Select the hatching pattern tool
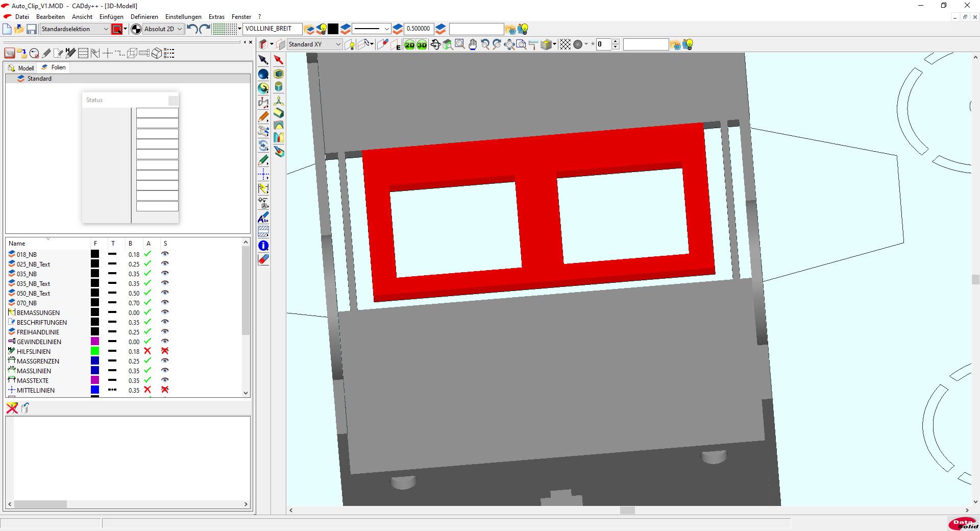The width and height of the screenshot is (980, 531). click(263, 231)
